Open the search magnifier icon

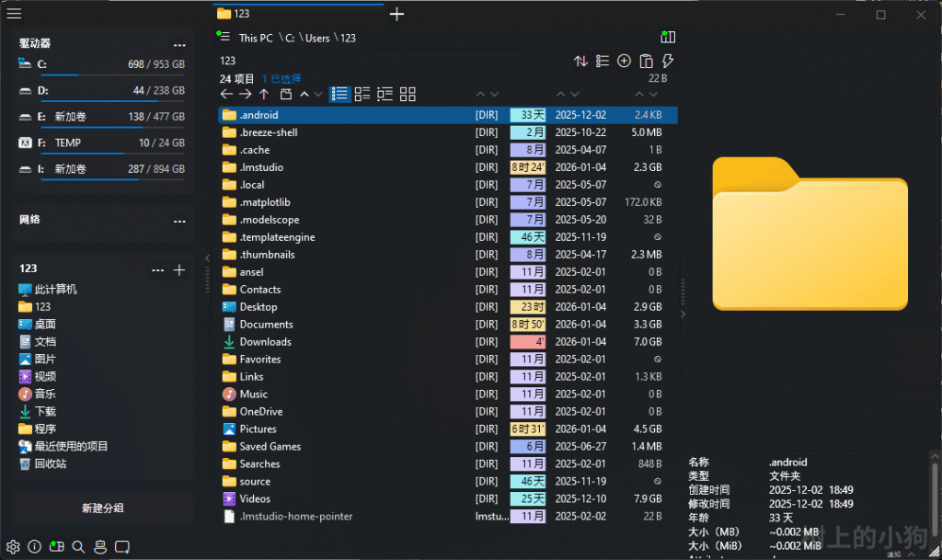[x=78, y=547]
